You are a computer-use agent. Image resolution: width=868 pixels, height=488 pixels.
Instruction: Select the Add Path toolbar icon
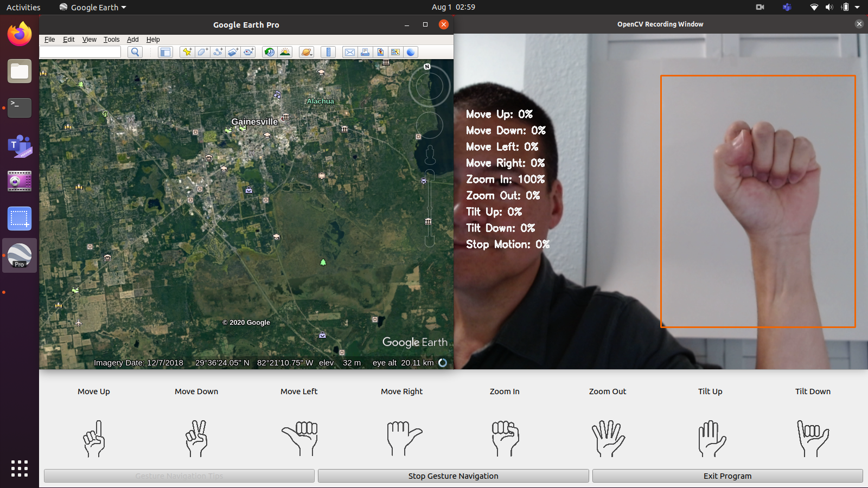coord(218,52)
